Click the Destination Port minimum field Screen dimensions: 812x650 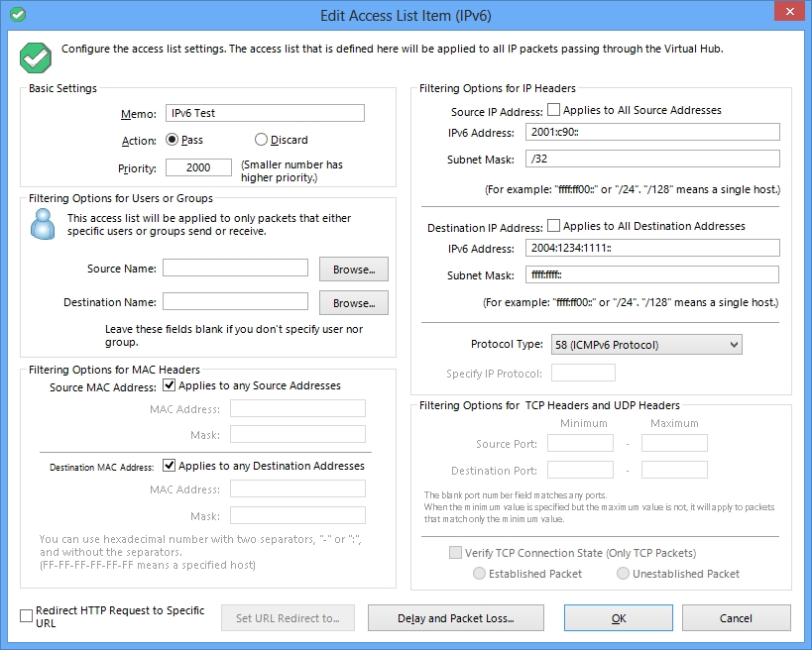[x=581, y=470]
